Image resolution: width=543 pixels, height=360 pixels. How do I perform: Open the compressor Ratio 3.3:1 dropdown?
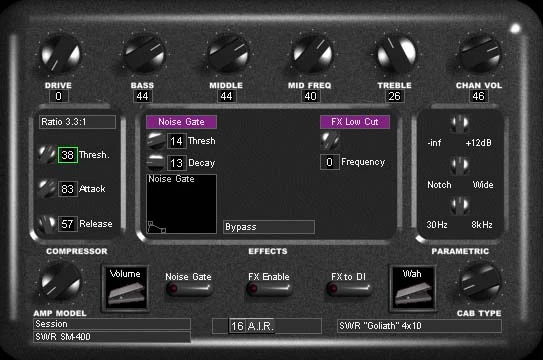click(x=77, y=122)
